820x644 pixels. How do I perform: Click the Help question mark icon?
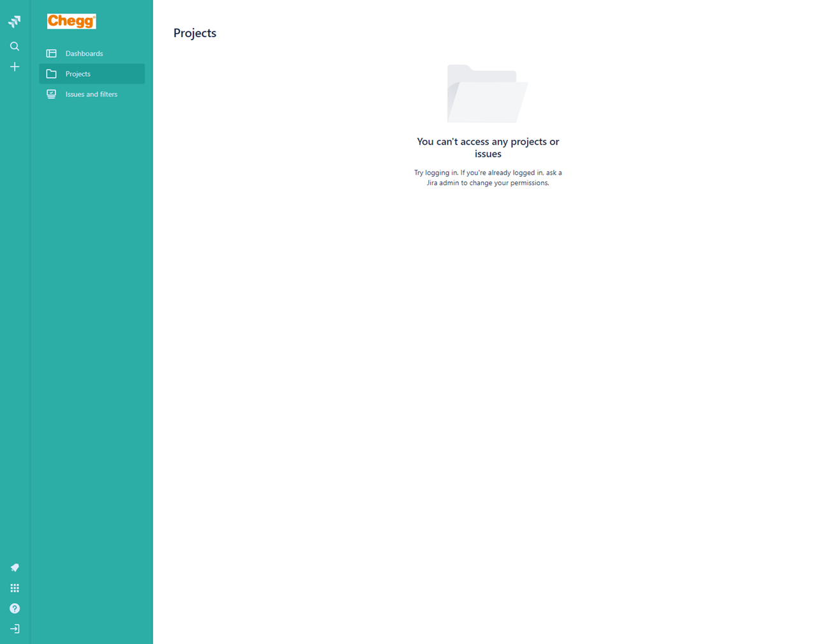pos(15,609)
